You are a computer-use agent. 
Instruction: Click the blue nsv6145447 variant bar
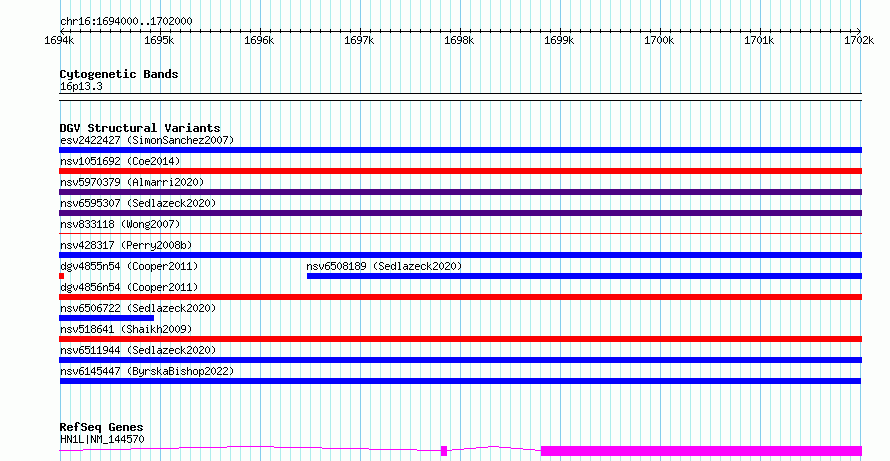[x=460, y=381]
